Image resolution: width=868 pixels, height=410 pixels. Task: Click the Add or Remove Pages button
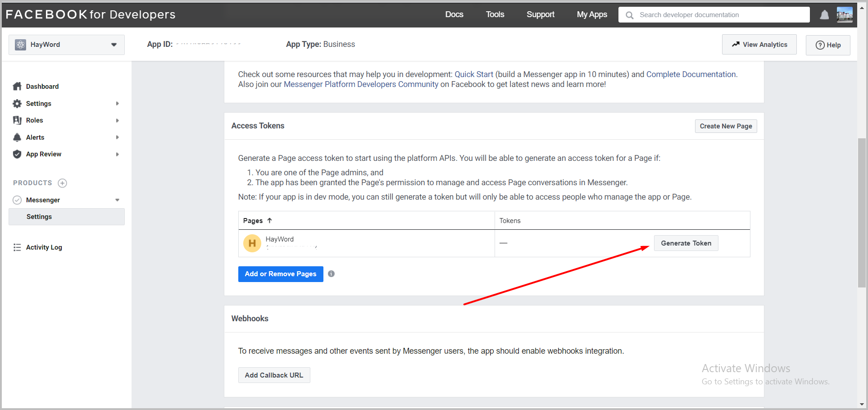click(281, 274)
